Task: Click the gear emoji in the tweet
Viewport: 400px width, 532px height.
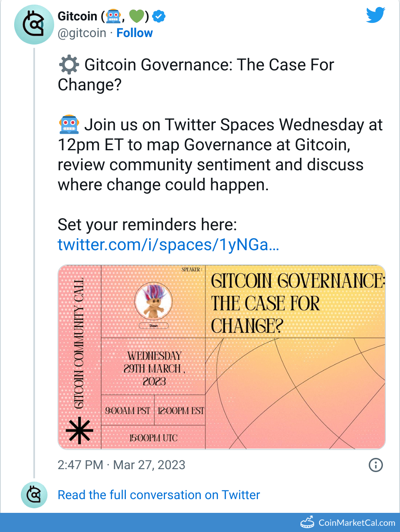Action: pyautogui.click(x=69, y=65)
